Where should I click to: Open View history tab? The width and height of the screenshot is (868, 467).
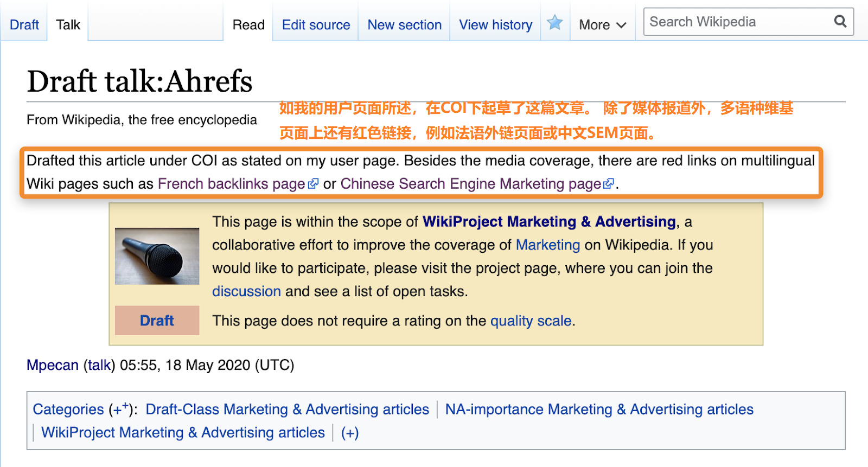pos(495,25)
